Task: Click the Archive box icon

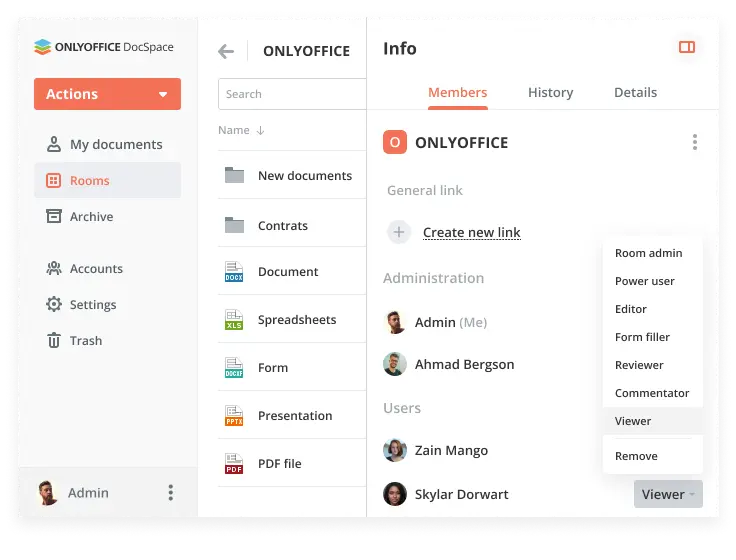Action: click(54, 216)
